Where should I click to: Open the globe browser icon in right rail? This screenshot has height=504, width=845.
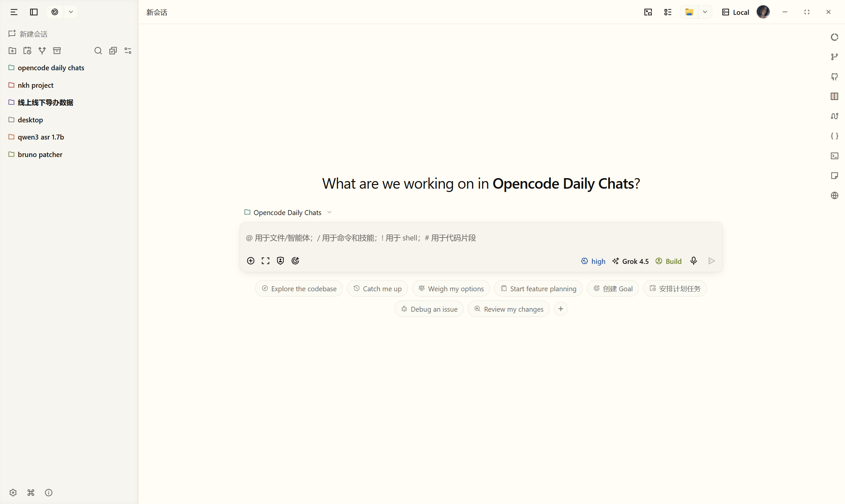pyautogui.click(x=834, y=195)
